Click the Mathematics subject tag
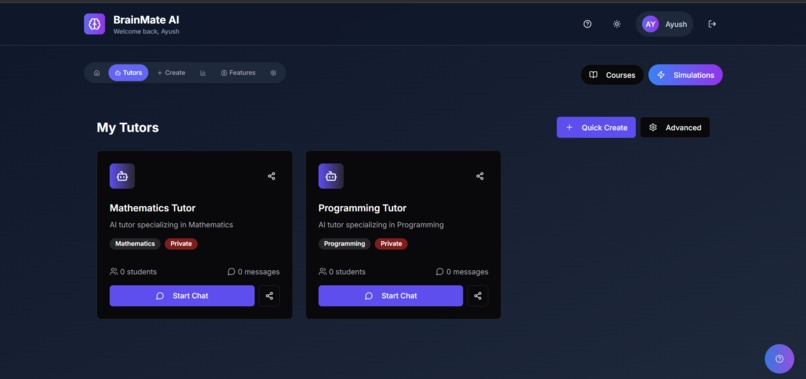 click(135, 244)
